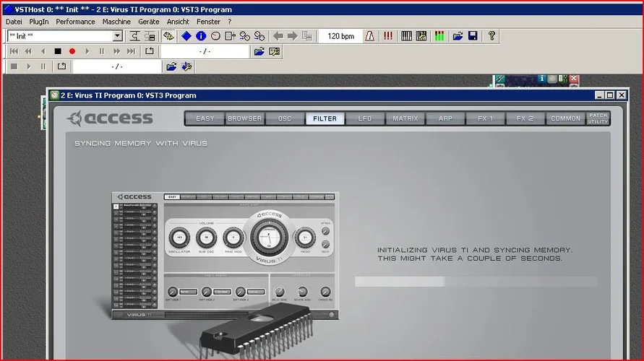Click the blue info circle icon
Screen dimensions: 644x361
coord(201,36)
